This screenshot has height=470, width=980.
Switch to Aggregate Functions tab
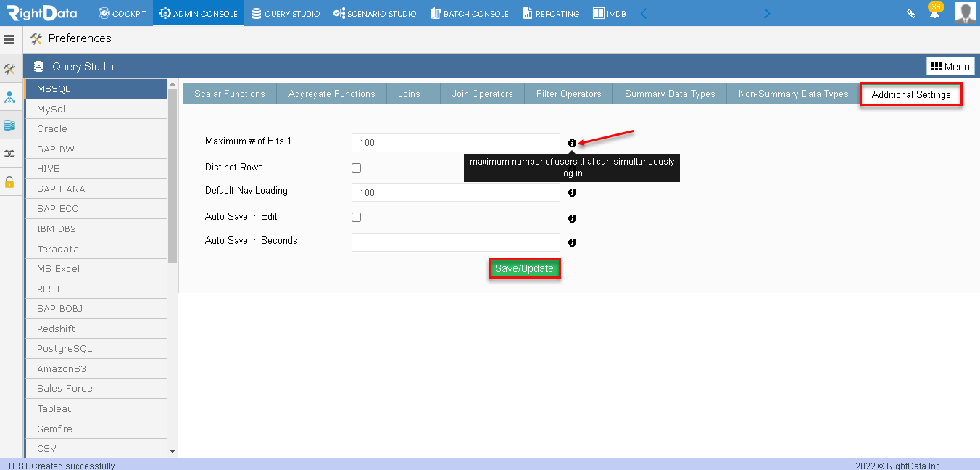click(332, 94)
